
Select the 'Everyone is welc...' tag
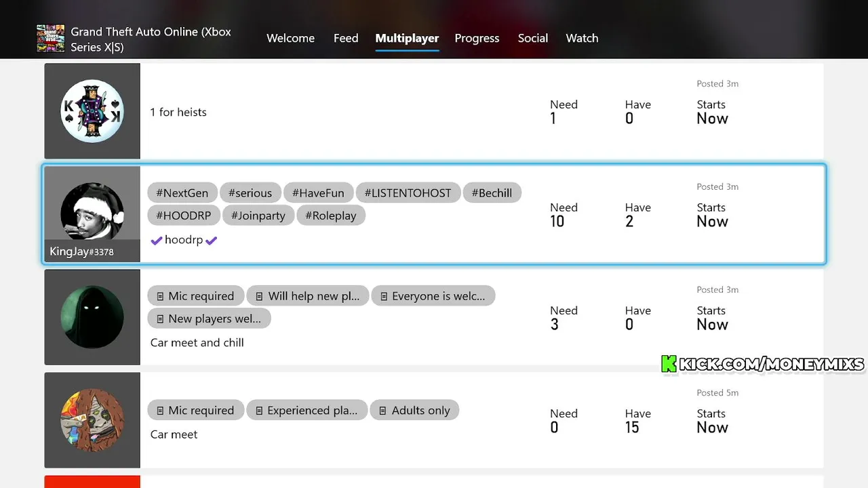(x=433, y=296)
